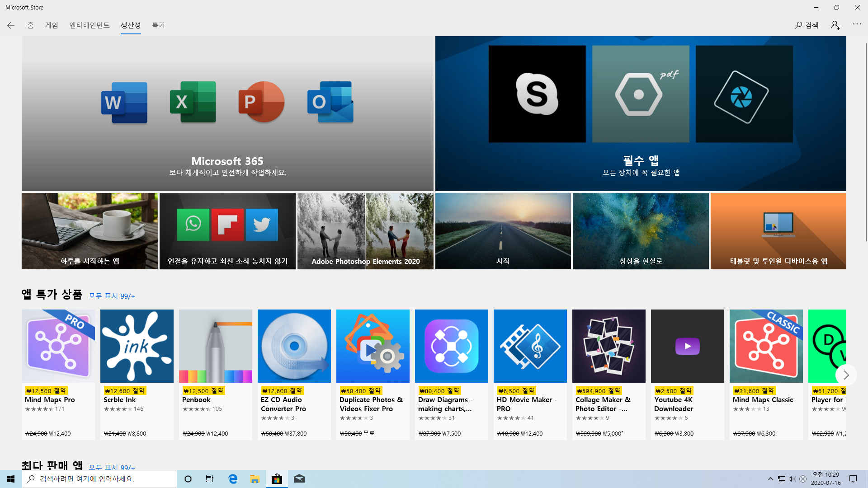Open HD Movie Maker - PRO icon

(x=530, y=346)
